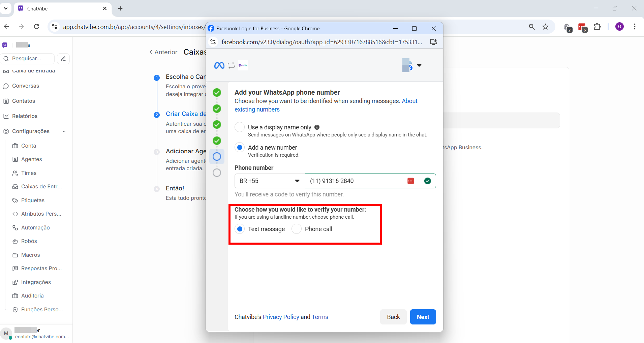Click the info icon beside 'Use a display name only'
Screen dimensions: 644x343
click(317, 127)
